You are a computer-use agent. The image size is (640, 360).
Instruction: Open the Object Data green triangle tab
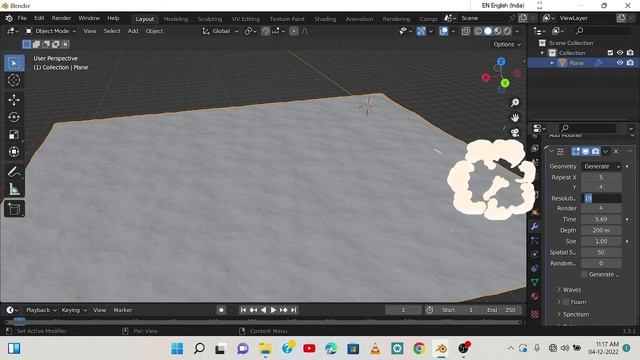[x=535, y=282]
